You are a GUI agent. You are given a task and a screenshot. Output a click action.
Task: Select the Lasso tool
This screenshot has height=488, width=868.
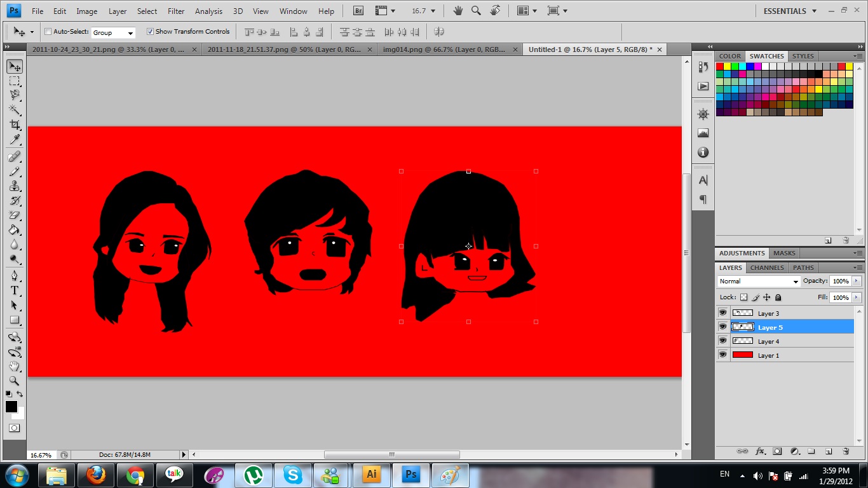15,95
